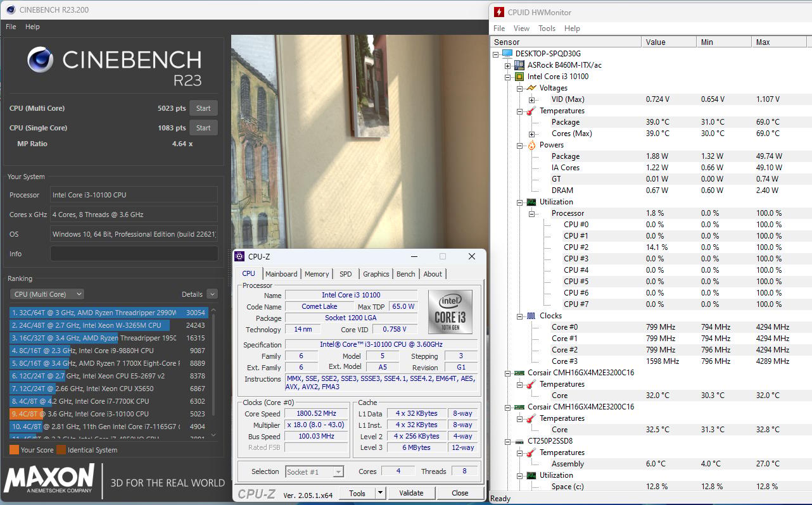This screenshot has width=812, height=505.
Task: Click the CPU-Z Tools button
Action: coord(357,493)
